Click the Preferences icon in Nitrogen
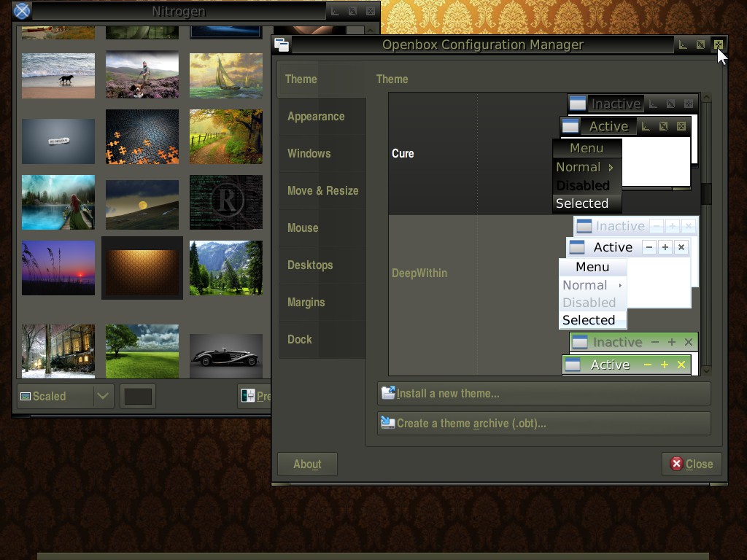The height and width of the screenshot is (560, 747). coord(248,396)
